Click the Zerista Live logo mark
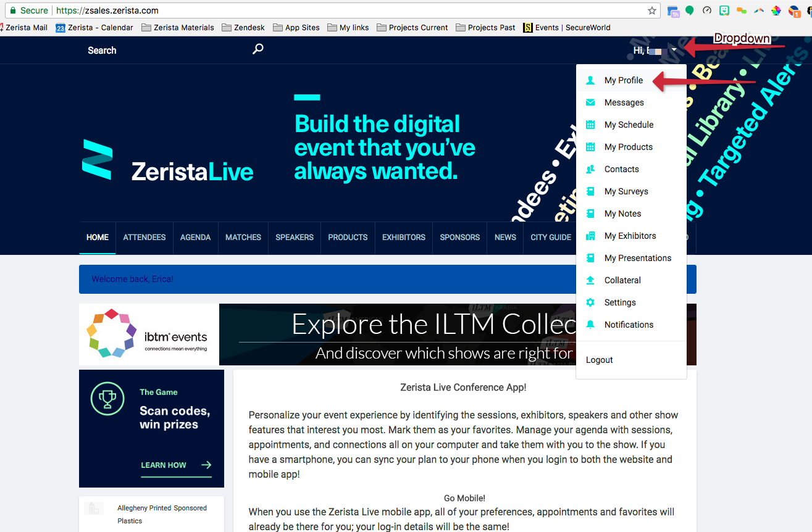Screen dimensions: 812x532 tap(98, 159)
